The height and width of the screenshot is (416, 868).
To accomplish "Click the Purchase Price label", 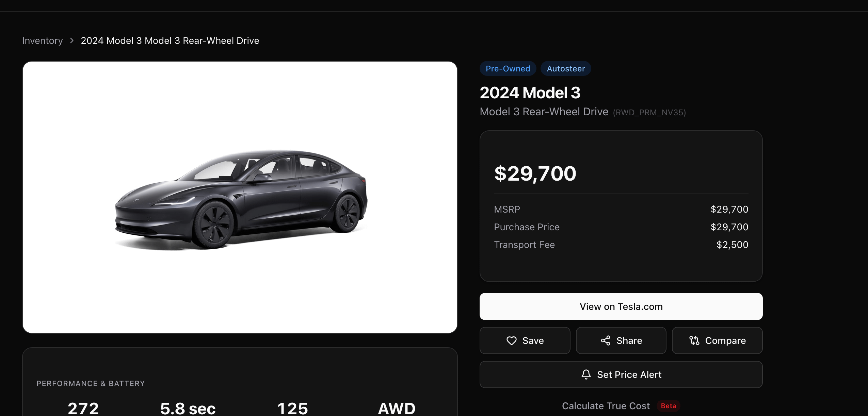I will (527, 227).
